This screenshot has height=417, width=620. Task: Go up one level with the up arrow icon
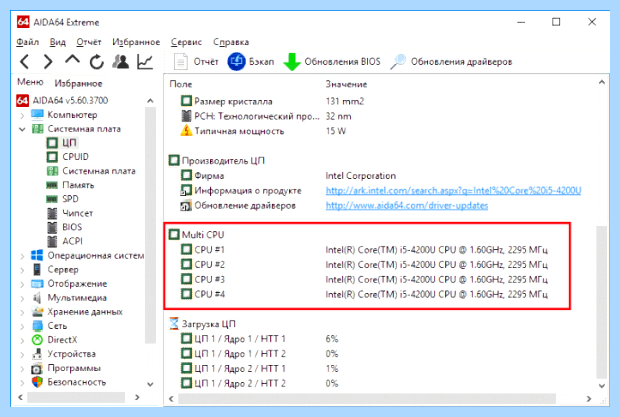tap(72, 60)
